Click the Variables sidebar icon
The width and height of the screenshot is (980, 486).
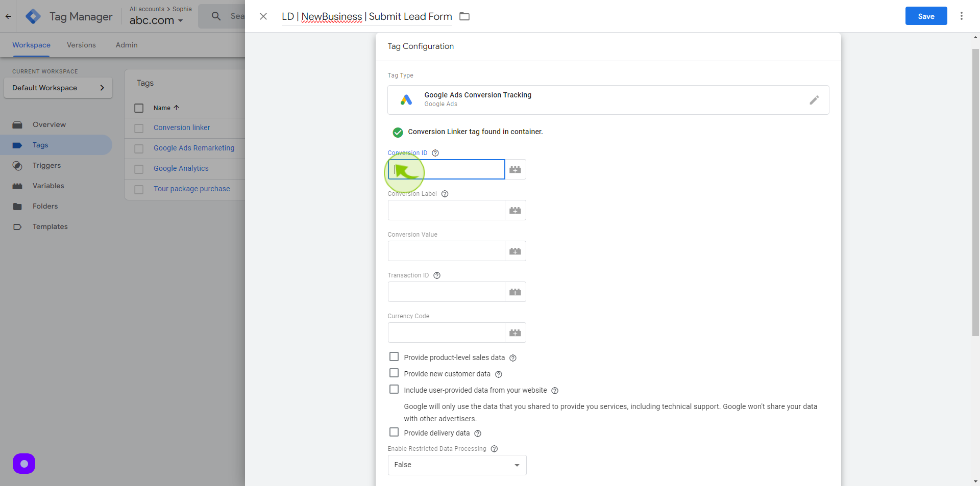17,186
